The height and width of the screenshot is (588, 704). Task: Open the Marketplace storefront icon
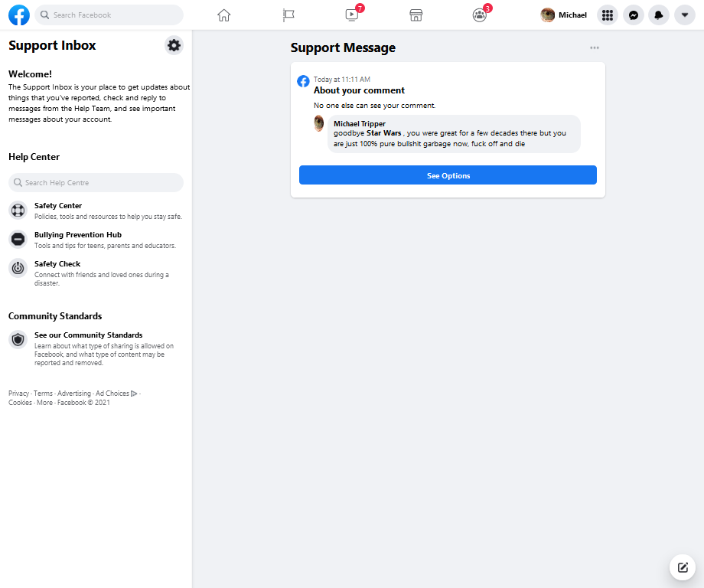point(416,15)
